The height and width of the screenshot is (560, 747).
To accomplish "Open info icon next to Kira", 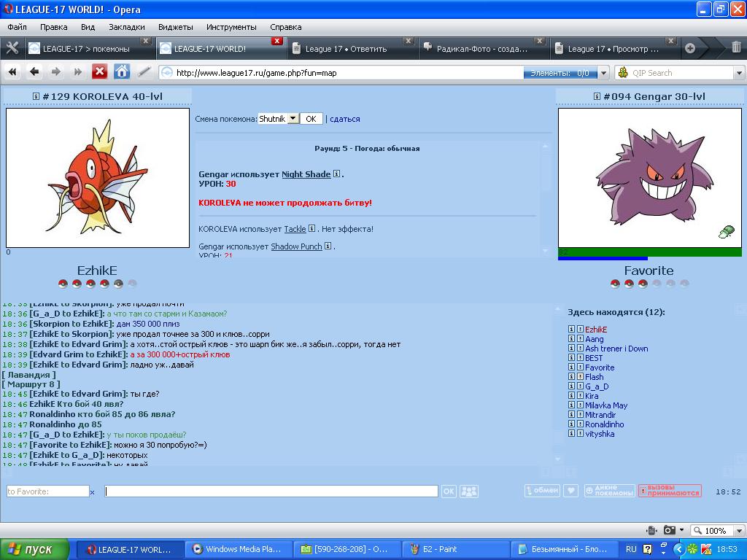I will tap(572, 396).
